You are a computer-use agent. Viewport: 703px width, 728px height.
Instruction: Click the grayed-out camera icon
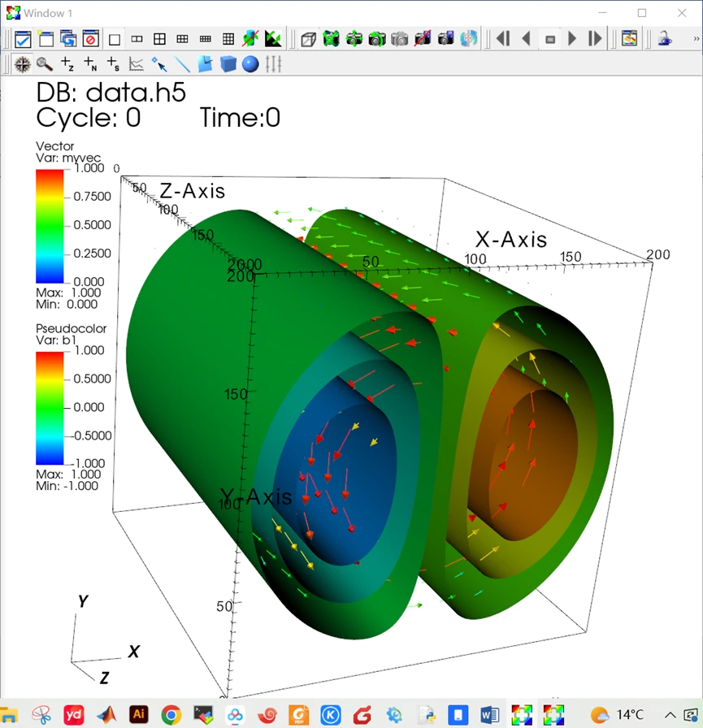(399, 38)
